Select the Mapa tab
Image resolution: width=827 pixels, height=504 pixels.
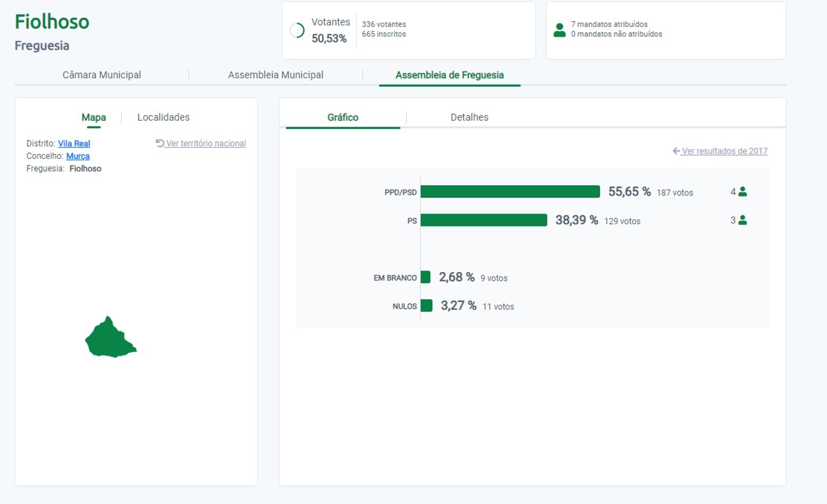pyautogui.click(x=94, y=118)
